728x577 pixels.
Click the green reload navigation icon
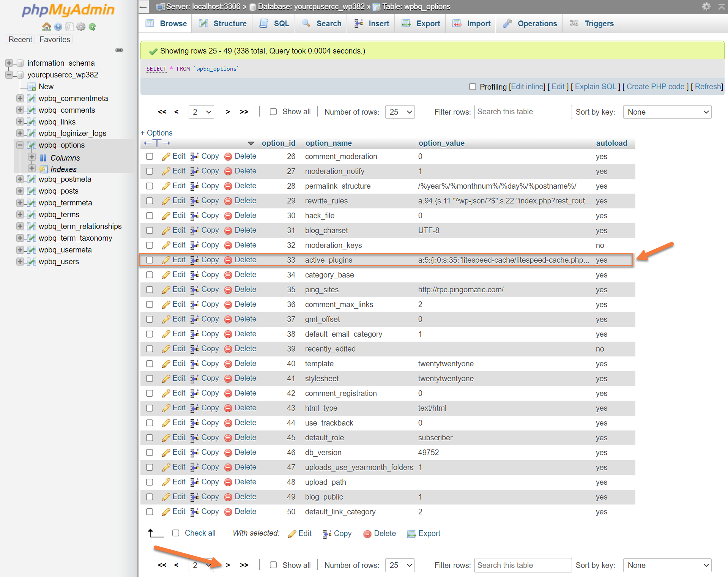(92, 27)
